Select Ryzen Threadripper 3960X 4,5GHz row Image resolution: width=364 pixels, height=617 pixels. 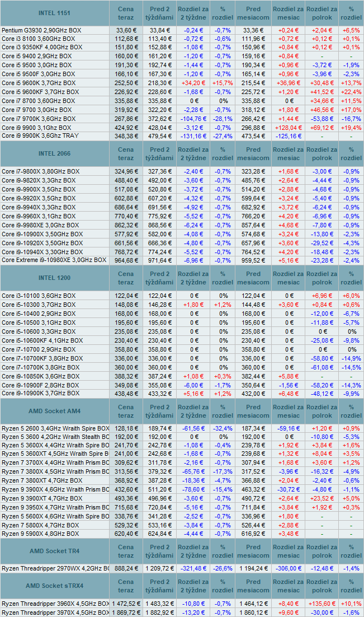pyautogui.click(x=55, y=604)
